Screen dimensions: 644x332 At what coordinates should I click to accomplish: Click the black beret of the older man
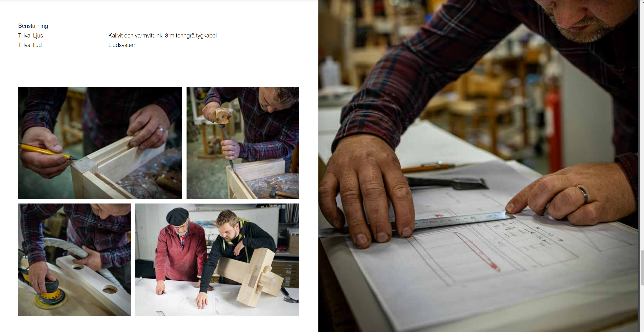177,216
